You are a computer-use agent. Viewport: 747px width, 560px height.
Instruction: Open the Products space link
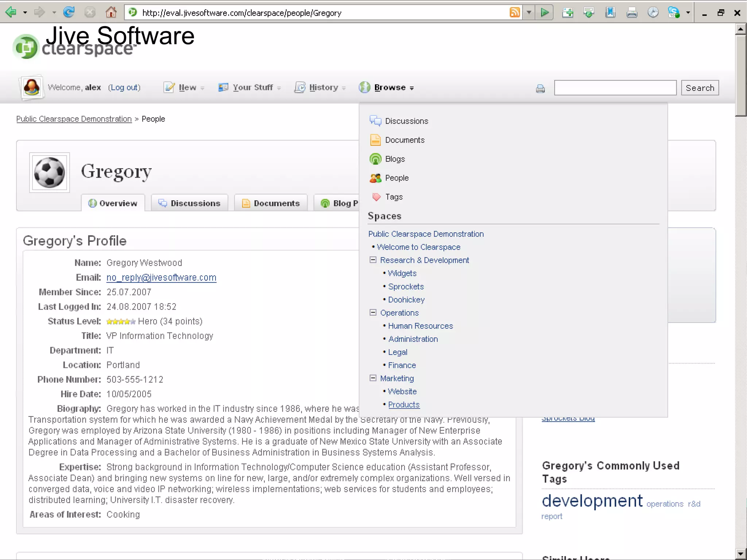point(404,404)
